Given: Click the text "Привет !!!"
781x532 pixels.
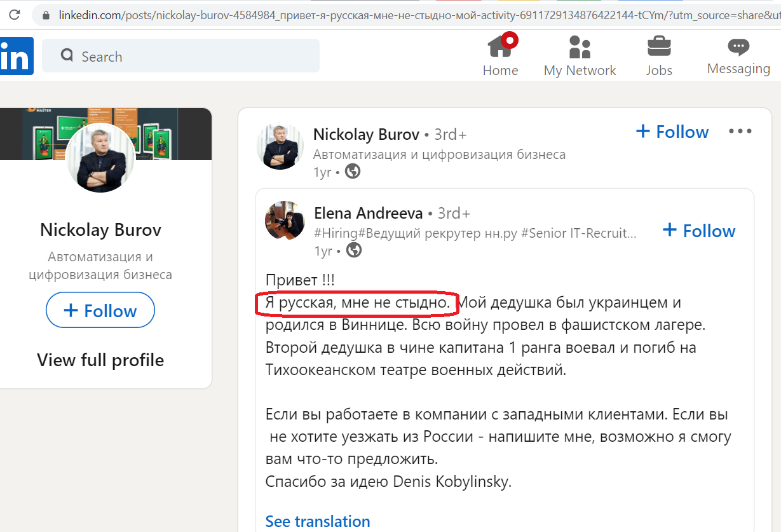Looking at the screenshot, I should (x=300, y=280).
